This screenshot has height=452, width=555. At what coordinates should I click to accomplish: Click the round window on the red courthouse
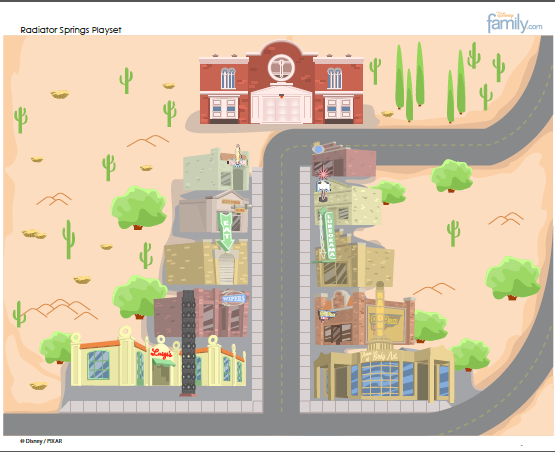[x=281, y=67]
